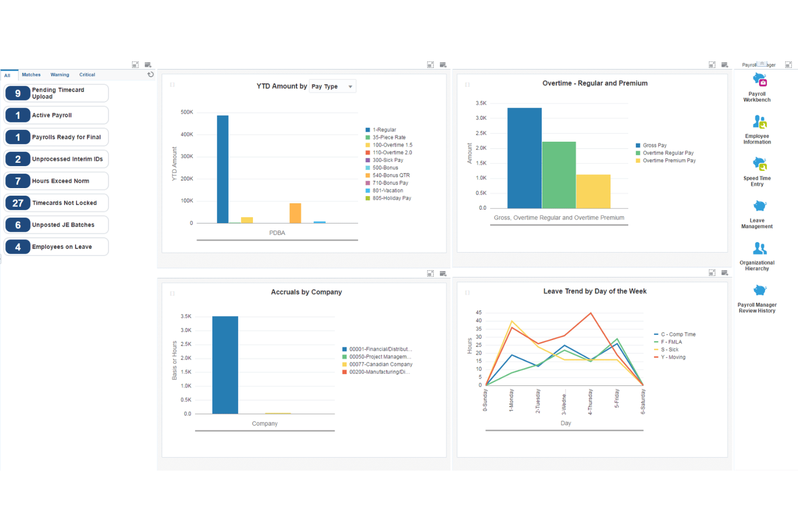798x532 pixels.
Task: Switch to the Matches tab
Action: pyautogui.click(x=31, y=75)
